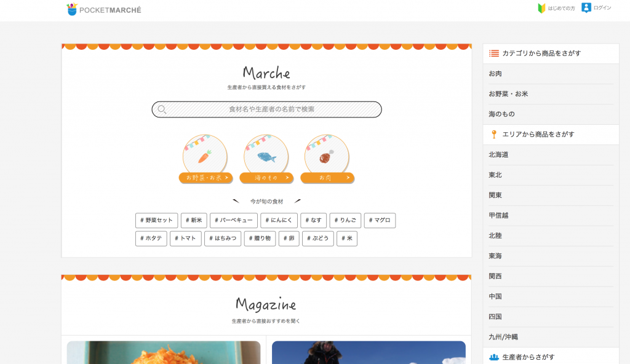Click the magnifying glass search icon

(162, 109)
